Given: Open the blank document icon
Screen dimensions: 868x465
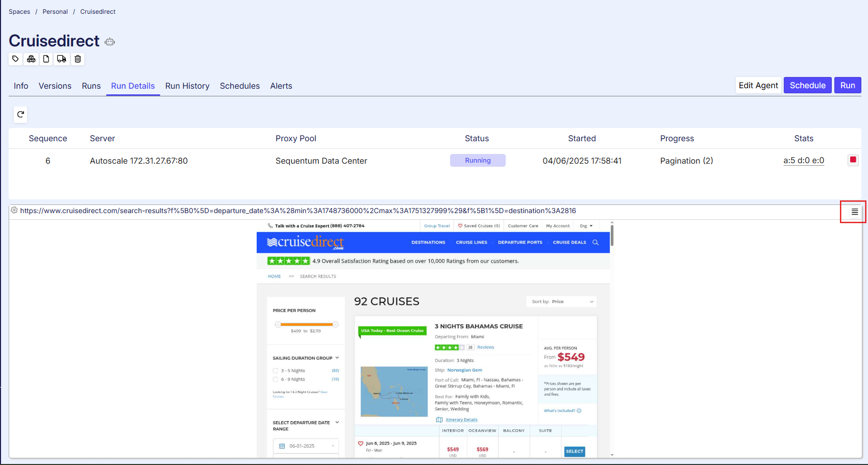Looking at the screenshot, I should pos(46,59).
